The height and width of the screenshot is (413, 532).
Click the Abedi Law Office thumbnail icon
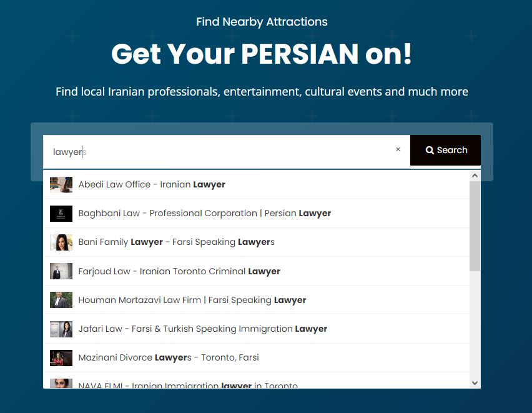[61, 185]
